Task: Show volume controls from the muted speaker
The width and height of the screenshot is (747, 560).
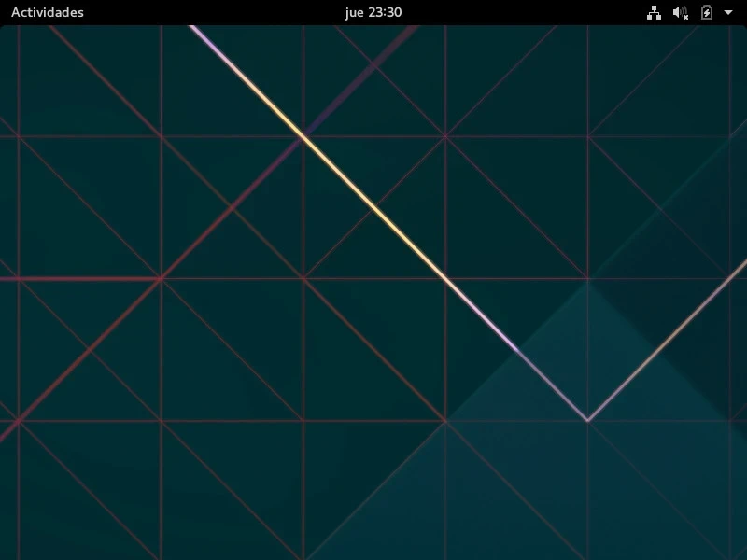Action: 681,12
